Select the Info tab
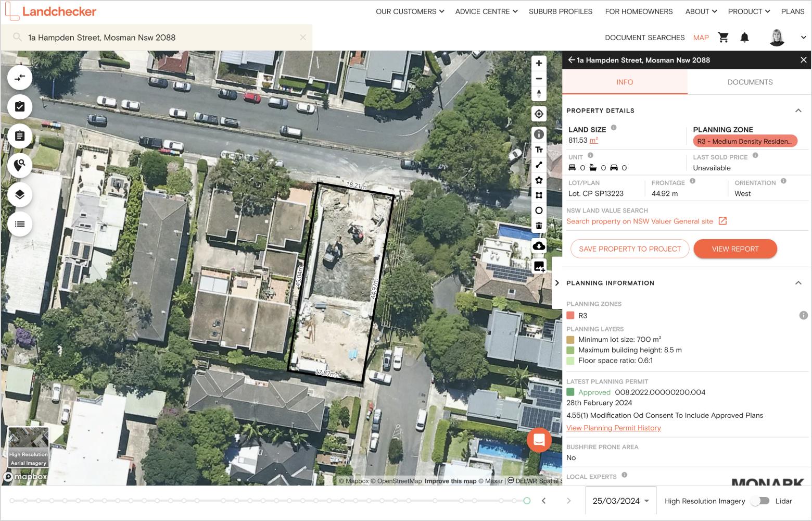This screenshot has width=812, height=521. pos(625,82)
